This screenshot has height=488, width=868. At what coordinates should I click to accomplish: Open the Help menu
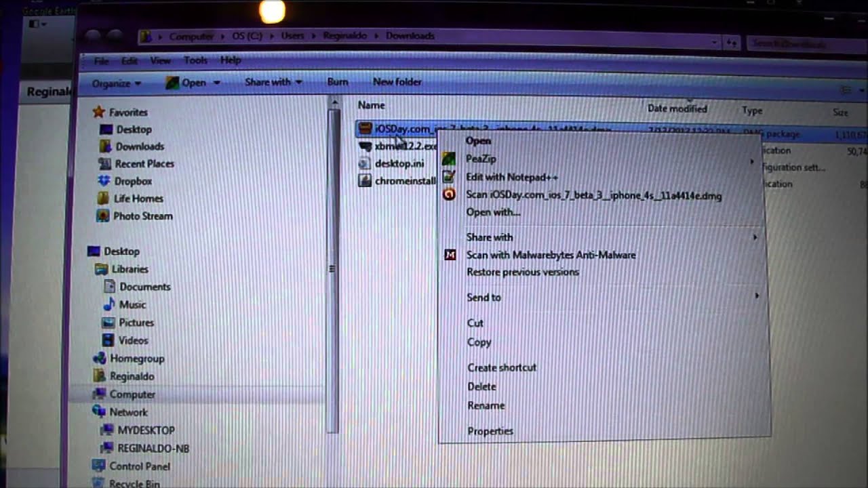(x=231, y=60)
